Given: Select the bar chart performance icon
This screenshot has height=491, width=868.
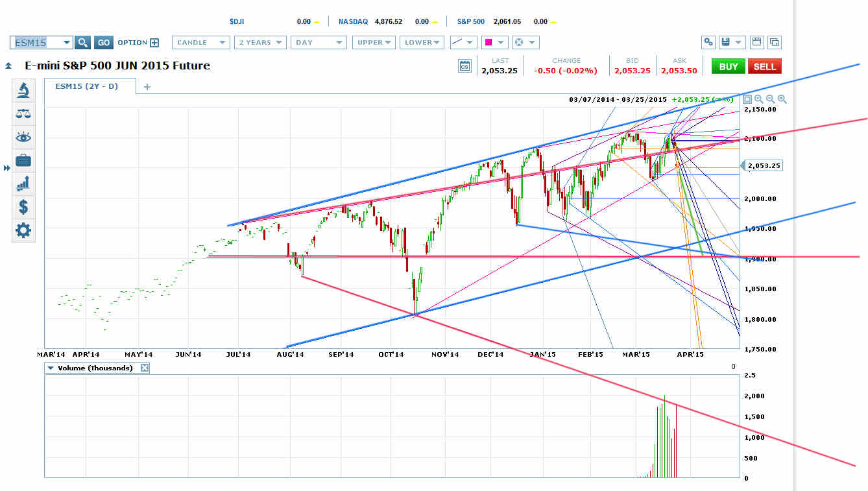Looking at the screenshot, I should [x=23, y=184].
